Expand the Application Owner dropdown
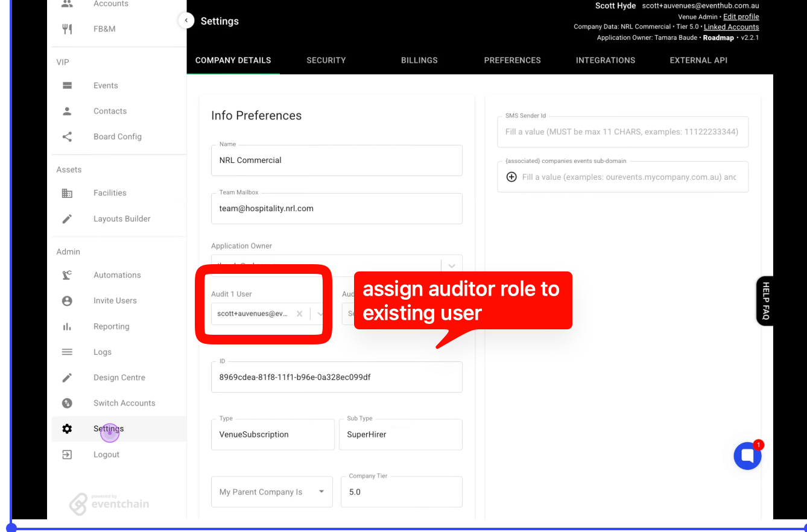The height and width of the screenshot is (532, 807). tap(452, 265)
